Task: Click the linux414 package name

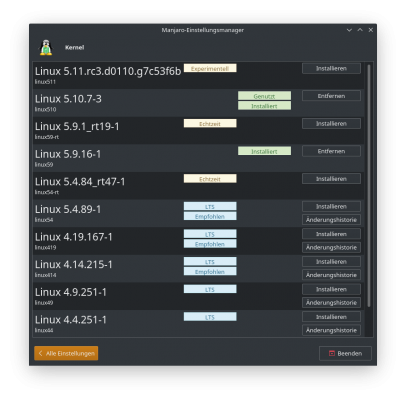Action: point(46,276)
